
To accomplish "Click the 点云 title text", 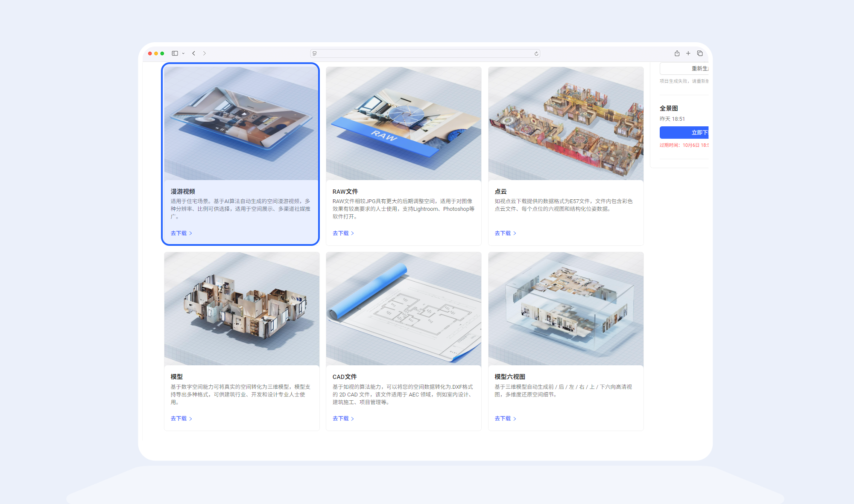I will [x=500, y=192].
